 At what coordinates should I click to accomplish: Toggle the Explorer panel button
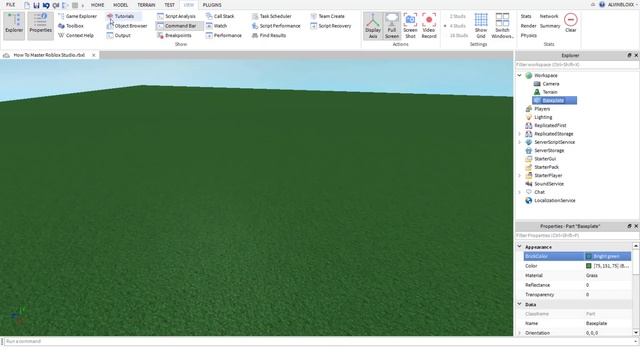coord(14,25)
